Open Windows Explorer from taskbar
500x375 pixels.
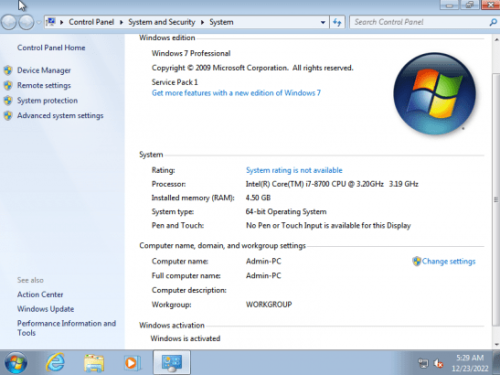coord(94,363)
